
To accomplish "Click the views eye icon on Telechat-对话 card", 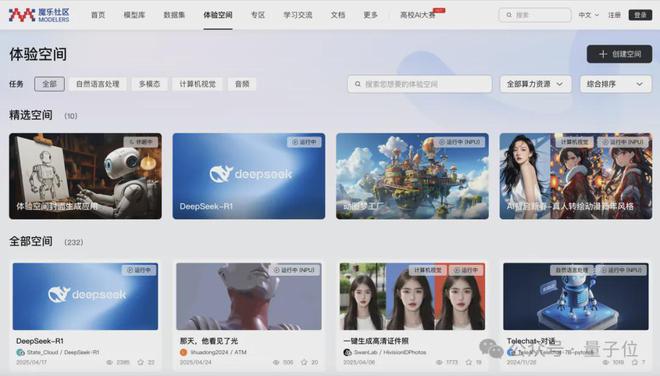I will (x=606, y=362).
